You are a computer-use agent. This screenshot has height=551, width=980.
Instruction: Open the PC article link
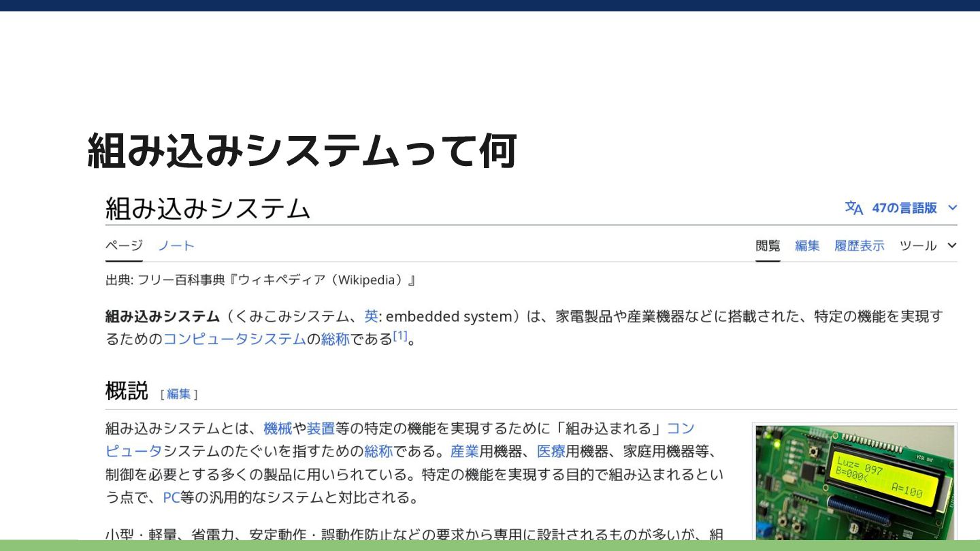(x=171, y=498)
